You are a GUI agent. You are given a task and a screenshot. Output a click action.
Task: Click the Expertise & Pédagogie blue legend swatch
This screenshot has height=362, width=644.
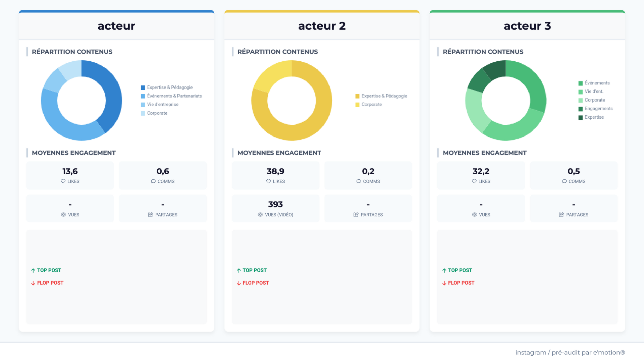tap(143, 88)
